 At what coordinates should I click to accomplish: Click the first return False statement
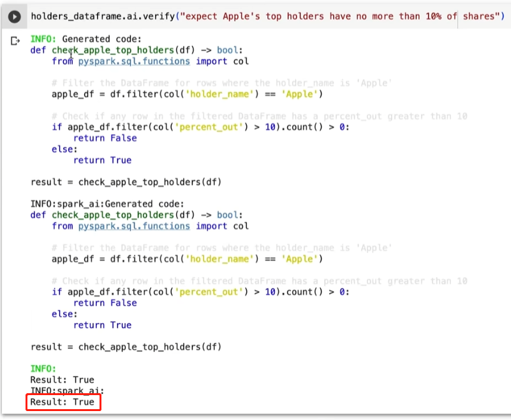[x=105, y=138]
